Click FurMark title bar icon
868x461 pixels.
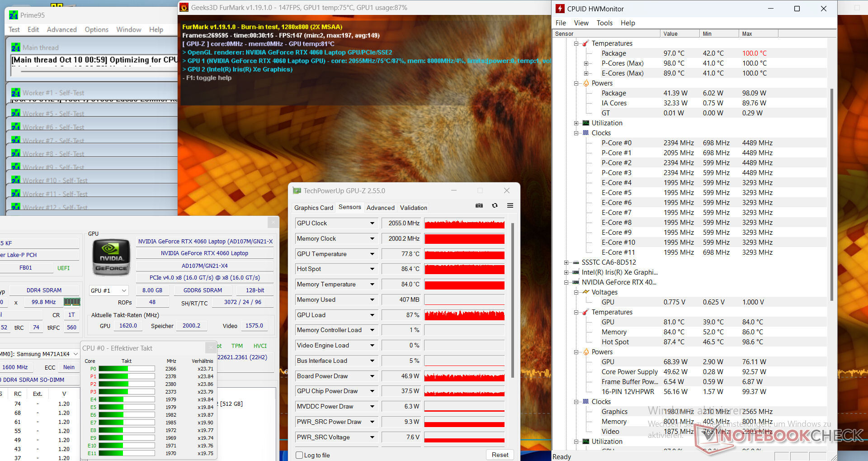(184, 7)
